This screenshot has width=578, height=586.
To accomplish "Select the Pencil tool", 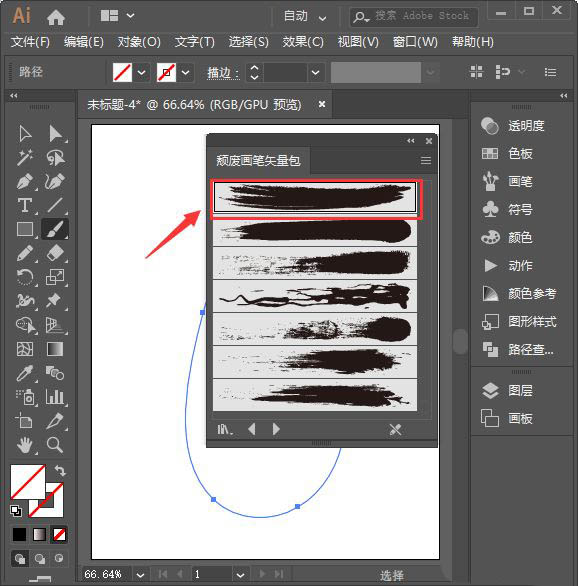I will pyautogui.click(x=25, y=253).
